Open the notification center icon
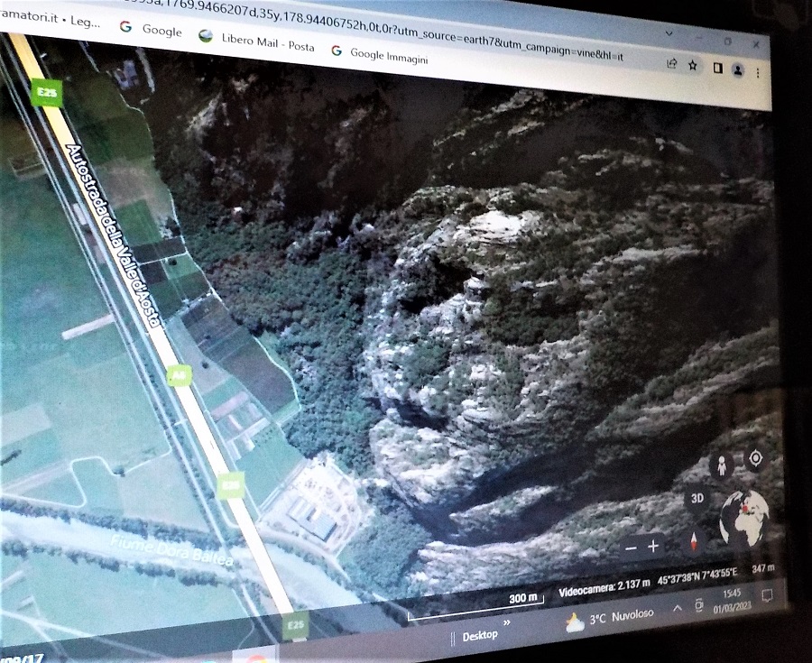Screen dimensions: 812x663 (x=768, y=595)
